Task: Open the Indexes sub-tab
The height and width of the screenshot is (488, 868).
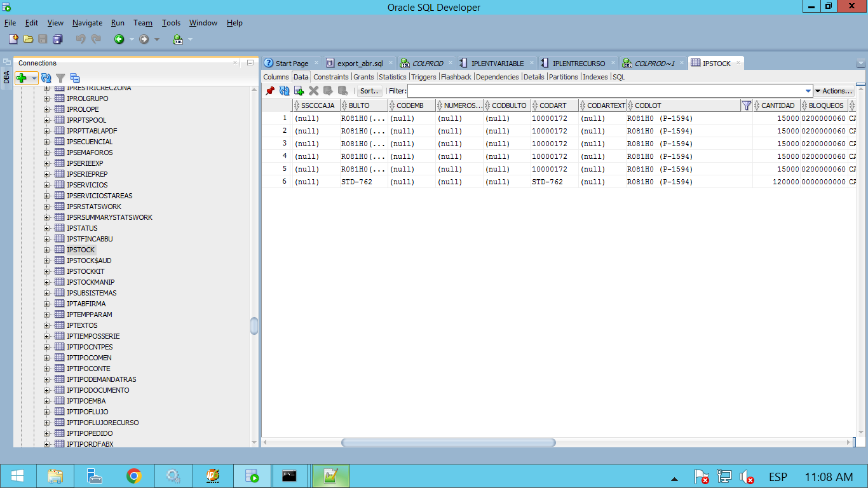Action: tap(595, 77)
